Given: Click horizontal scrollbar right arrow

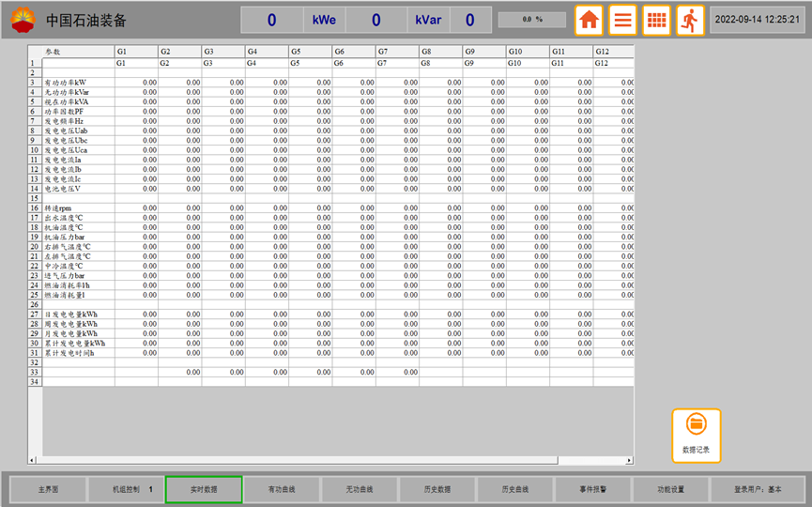Looking at the screenshot, I should click(629, 460).
